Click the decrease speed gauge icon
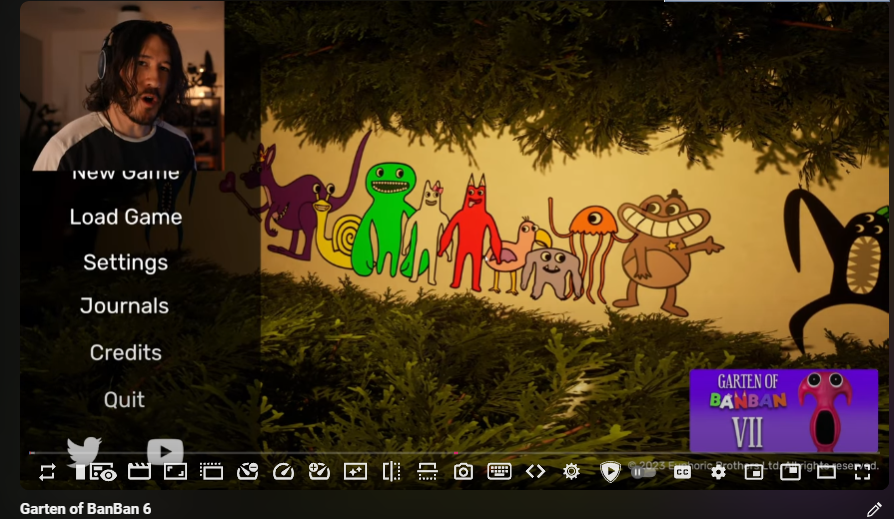The image size is (894, 519). click(247, 472)
